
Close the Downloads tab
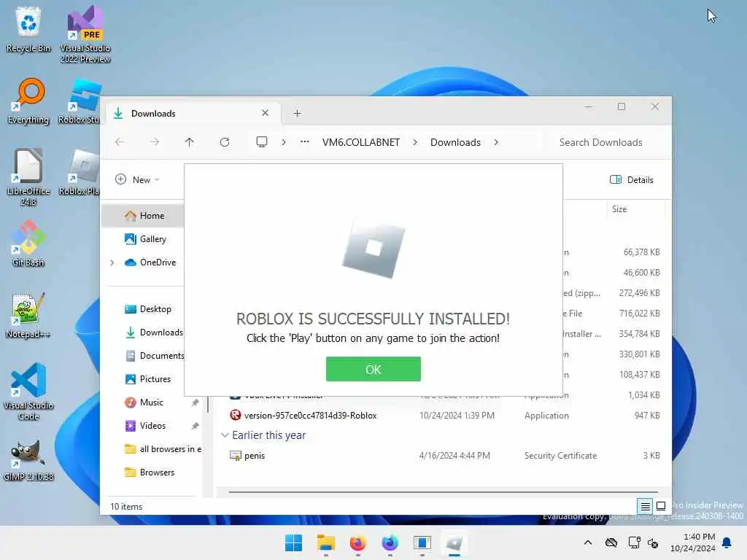click(266, 113)
